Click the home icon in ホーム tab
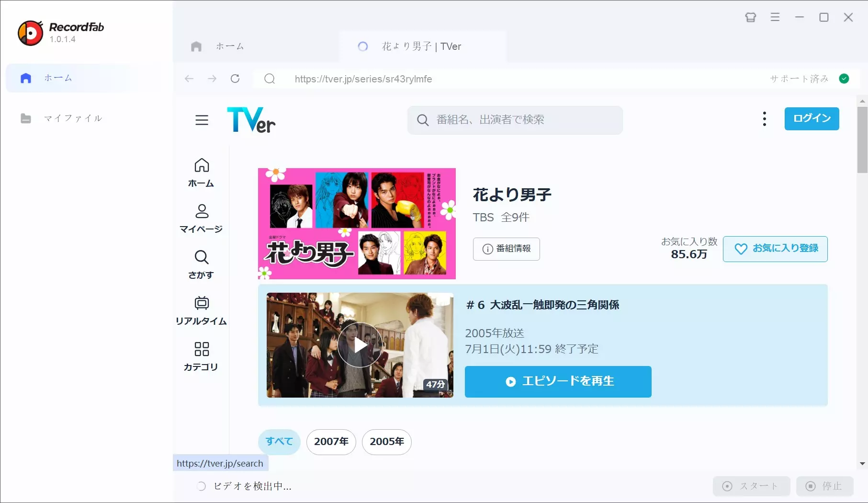 196,46
